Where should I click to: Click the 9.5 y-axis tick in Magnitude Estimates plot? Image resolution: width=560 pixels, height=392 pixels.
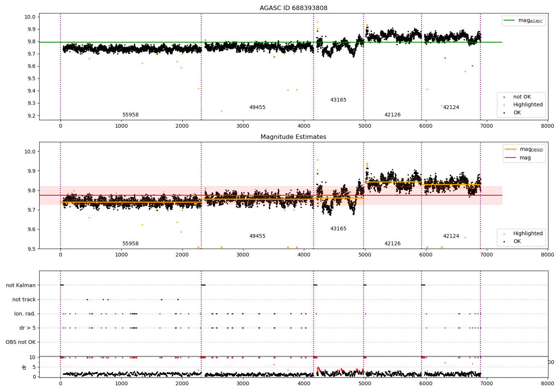pyautogui.click(x=31, y=249)
